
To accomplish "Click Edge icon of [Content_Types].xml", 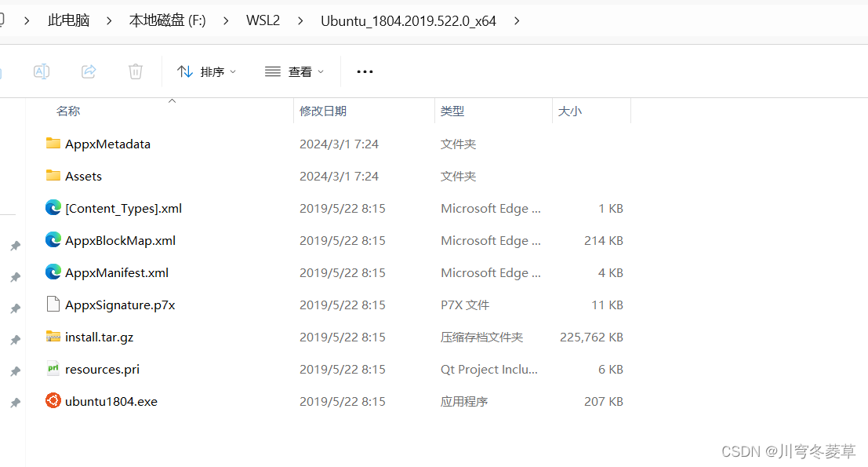I will pyautogui.click(x=53, y=208).
